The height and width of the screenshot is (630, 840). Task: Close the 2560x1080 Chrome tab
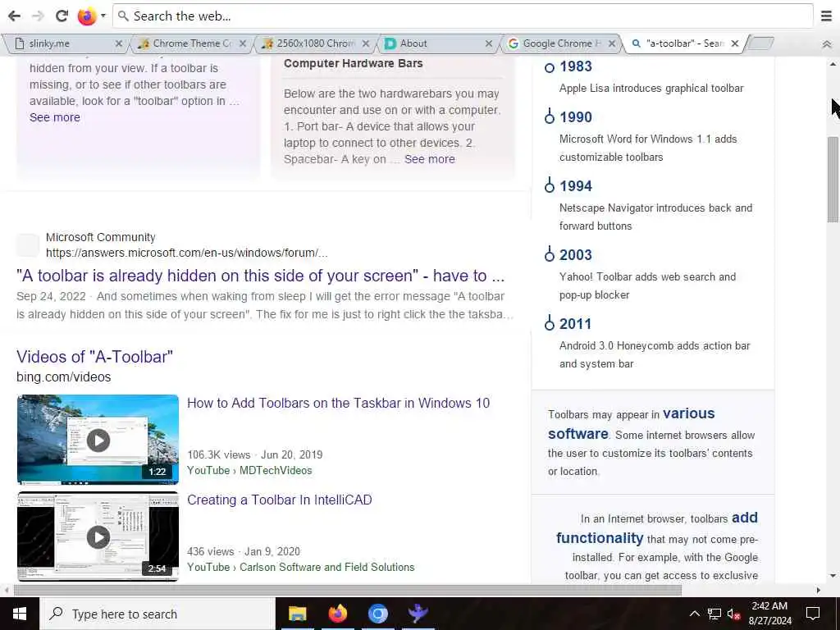[x=366, y=43]
